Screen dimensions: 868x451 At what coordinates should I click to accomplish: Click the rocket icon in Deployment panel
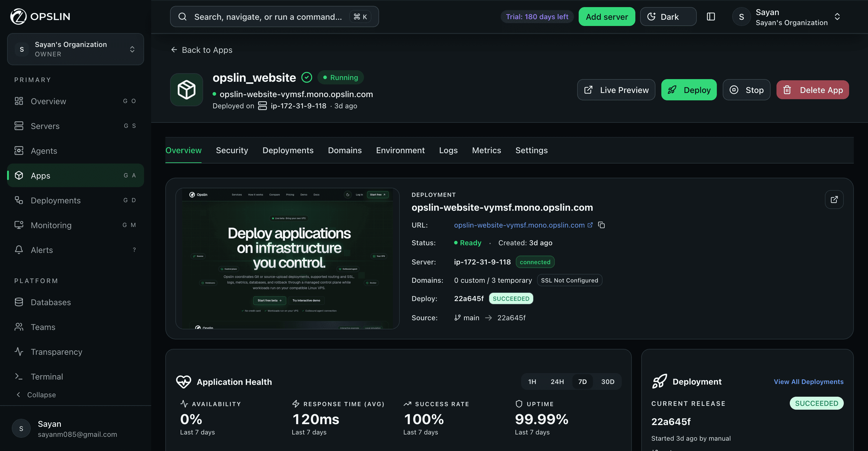(x=660, y=381)
